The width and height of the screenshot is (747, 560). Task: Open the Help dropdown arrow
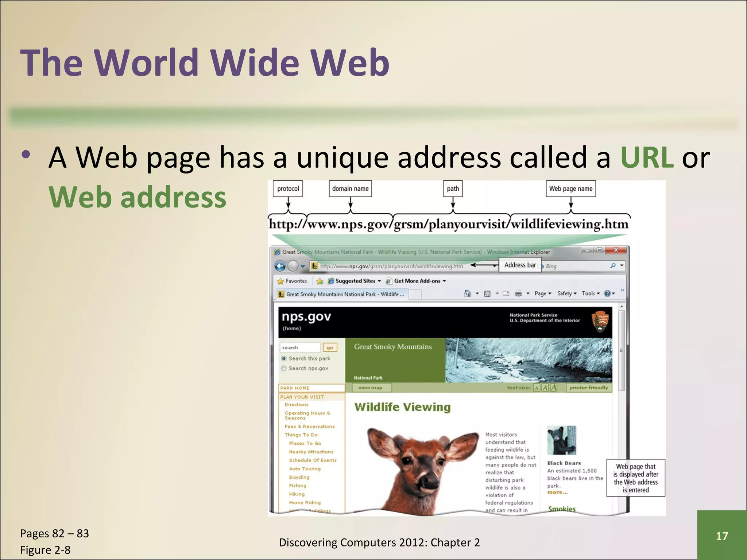pyautogui.click(x=614, y=293)
